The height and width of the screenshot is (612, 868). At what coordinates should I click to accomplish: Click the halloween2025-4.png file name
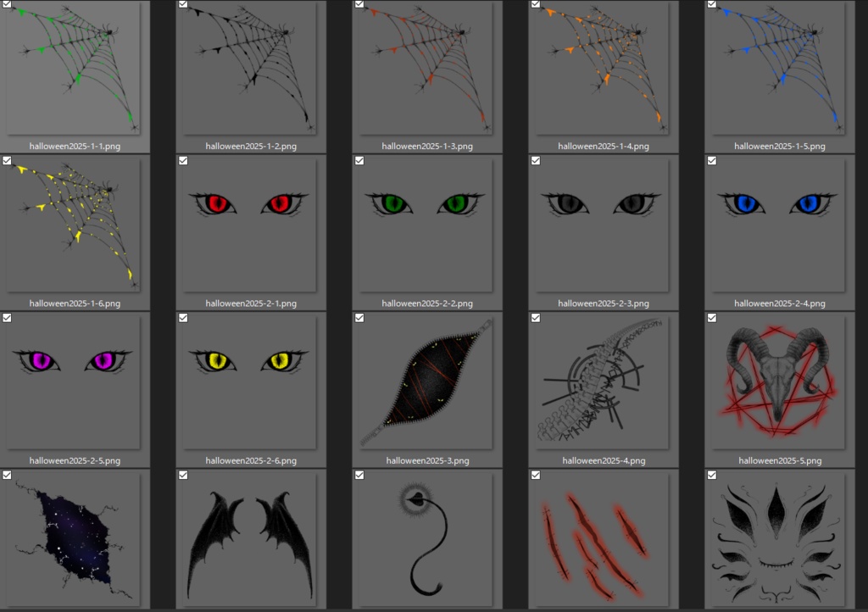tap(604, 460)
